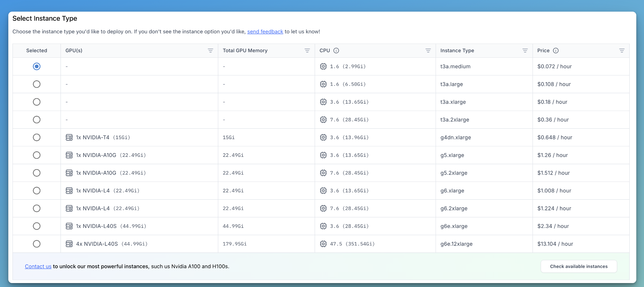Image resolution: width=644 pixels, height=287 pixels.
Task: Select the t3a.large instance radio button
Action: pyautogui.click(x=37, y=84)
